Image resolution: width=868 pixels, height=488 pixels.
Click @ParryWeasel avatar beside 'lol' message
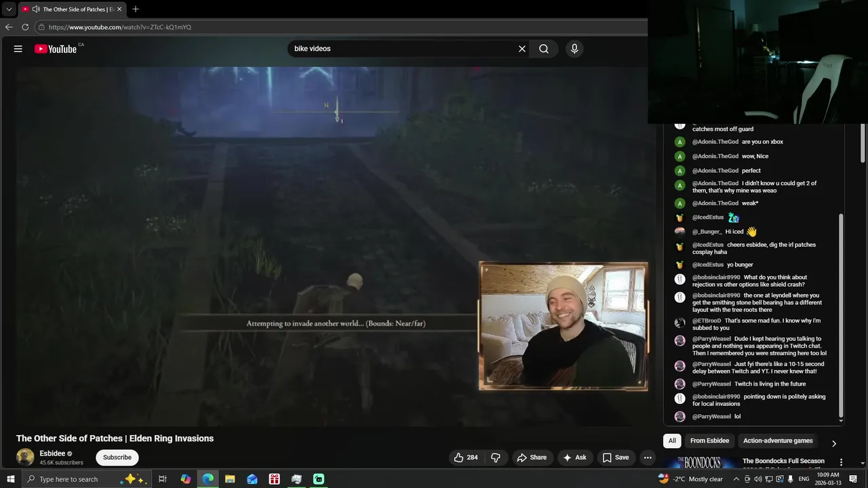point(679,417)
